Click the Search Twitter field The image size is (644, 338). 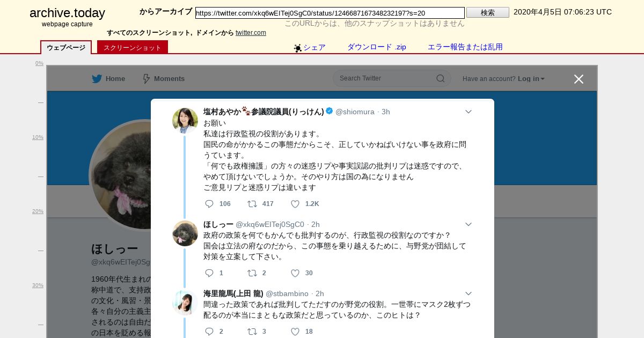[392, 78]
